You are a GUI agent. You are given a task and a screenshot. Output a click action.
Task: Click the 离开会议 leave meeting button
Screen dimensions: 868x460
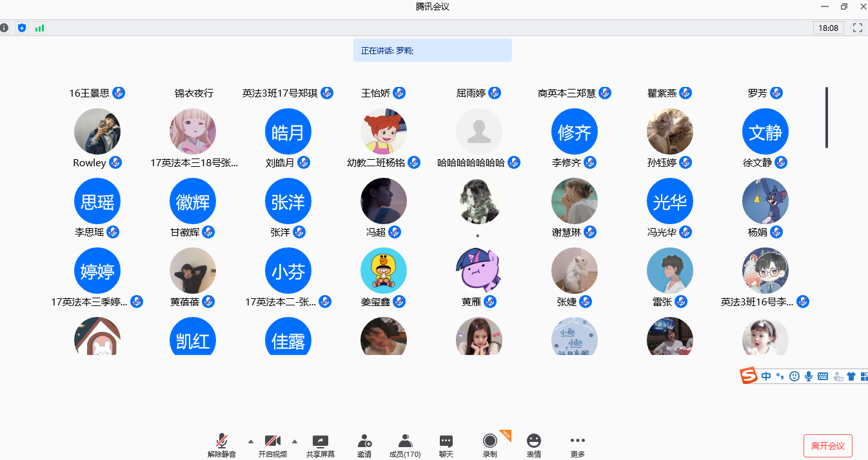coord(827,446)
